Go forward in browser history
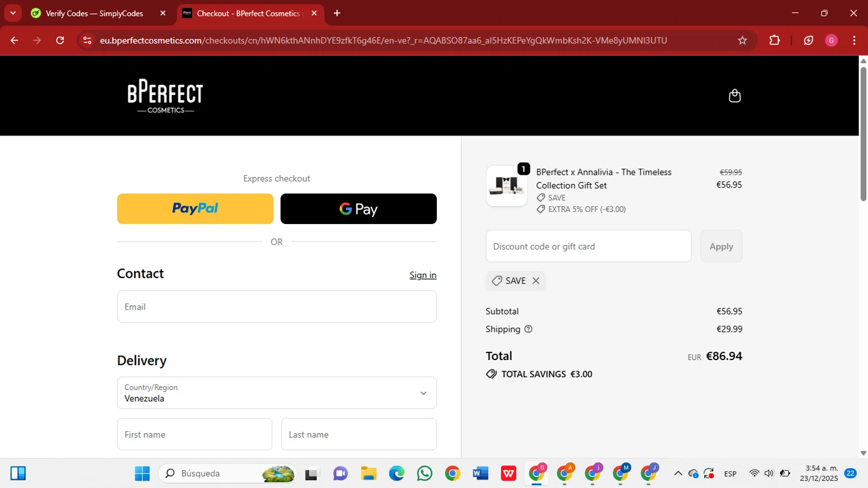The height and width of the screenshot is (488, 868). (x=37, y=40)
